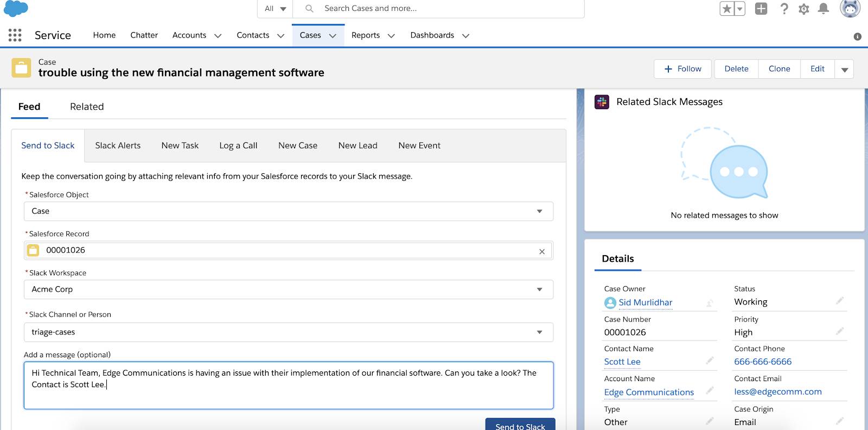The height and width of the screenshot is (430, 868).
Task: Click the search magnifier icon
Action: click(309, 9)
